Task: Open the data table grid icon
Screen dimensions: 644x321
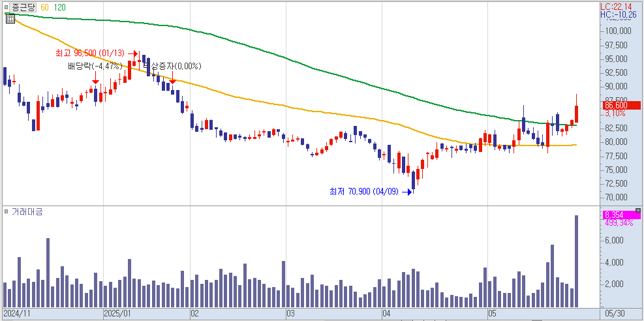Action: tap(10, 18)
